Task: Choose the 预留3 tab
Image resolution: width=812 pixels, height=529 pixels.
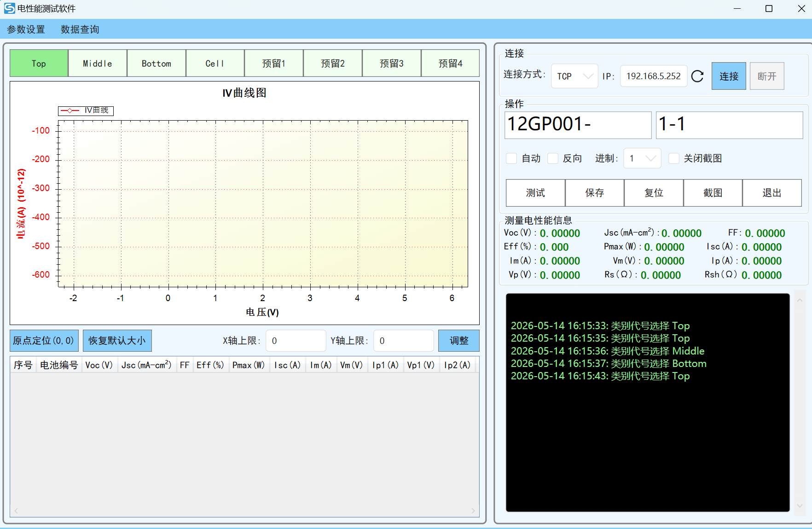Action: (x=392, y=63)
